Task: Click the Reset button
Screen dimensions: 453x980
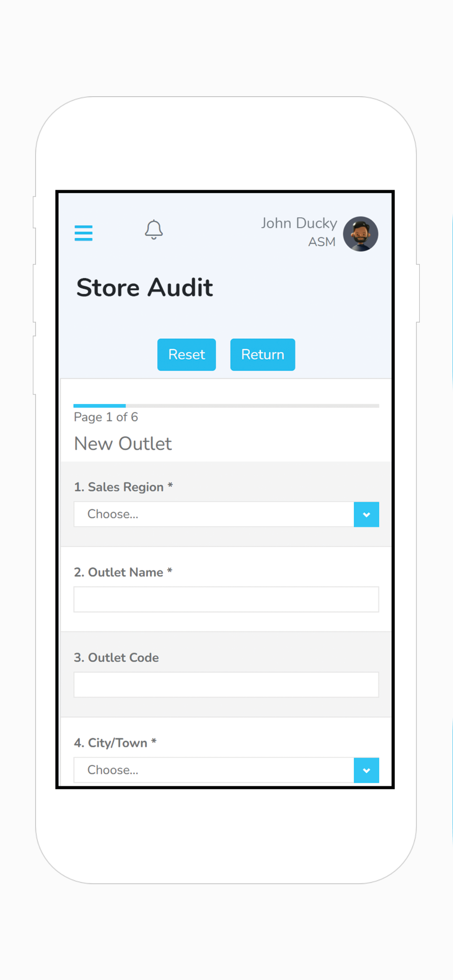Action: pyautogui.click(x=186, y=354)
